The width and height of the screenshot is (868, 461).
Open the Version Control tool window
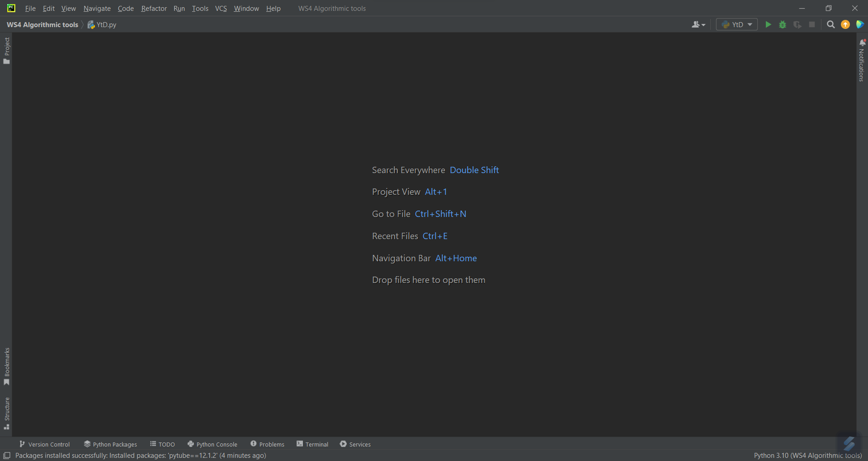[x=44, y=444]
